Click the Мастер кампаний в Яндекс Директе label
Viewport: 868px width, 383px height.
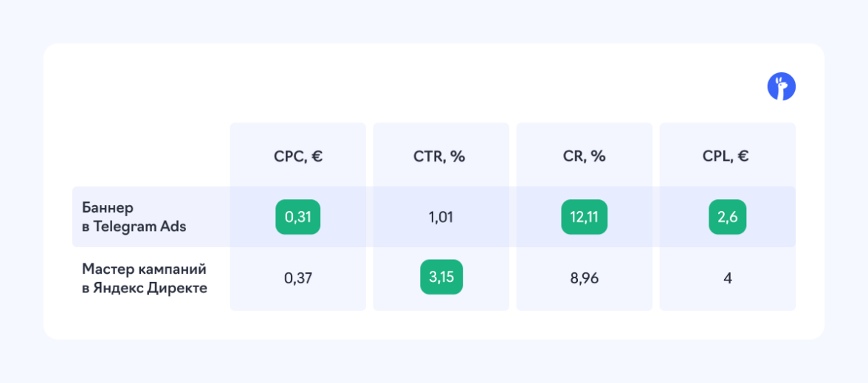click(144, 277)
